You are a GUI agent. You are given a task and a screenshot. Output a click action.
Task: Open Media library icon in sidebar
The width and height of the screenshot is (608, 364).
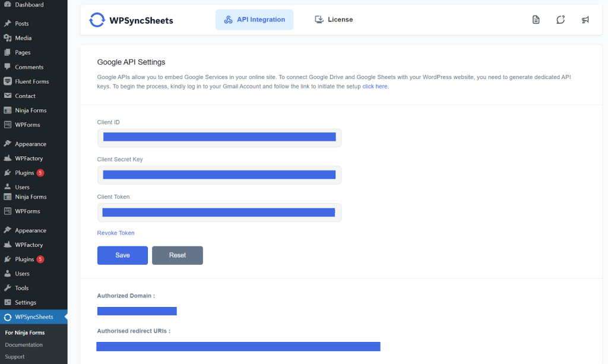[x=7, y=37]
